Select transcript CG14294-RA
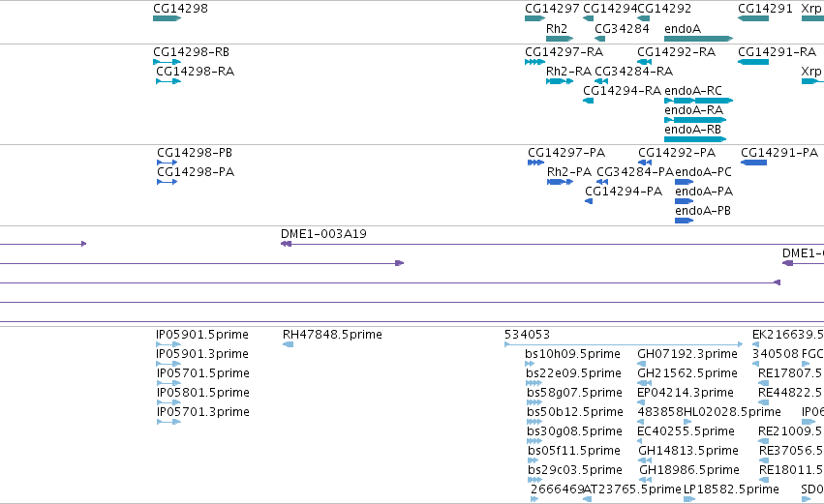The width and height of the screenshot is (824, 504). tap(588, 101)
